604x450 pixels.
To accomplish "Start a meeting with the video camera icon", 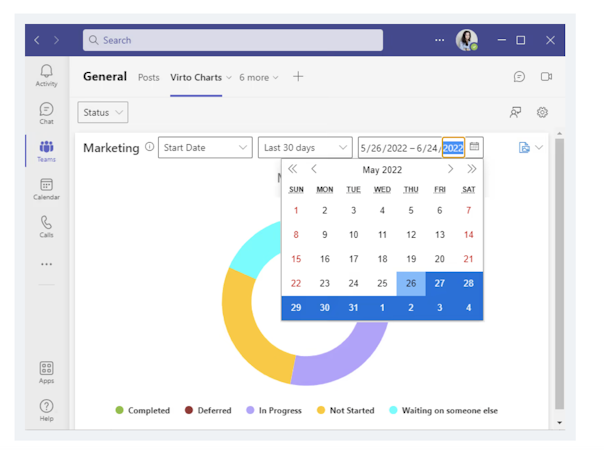I will coord(546,77).
